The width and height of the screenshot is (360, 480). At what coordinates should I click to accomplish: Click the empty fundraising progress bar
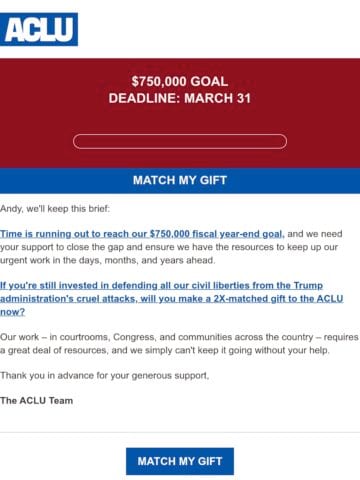(180, 141)
